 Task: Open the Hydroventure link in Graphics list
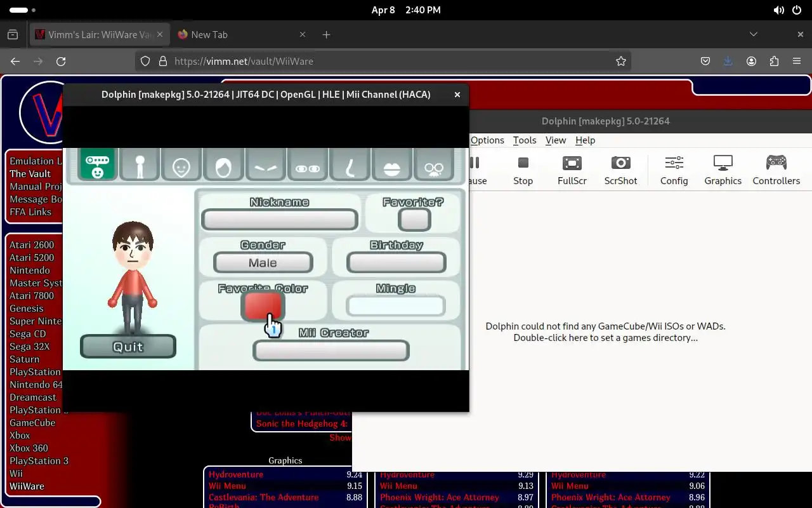pos(236,474)
